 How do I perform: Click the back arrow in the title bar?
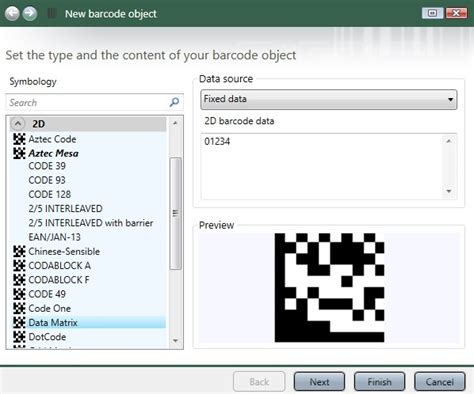point(12,14)
